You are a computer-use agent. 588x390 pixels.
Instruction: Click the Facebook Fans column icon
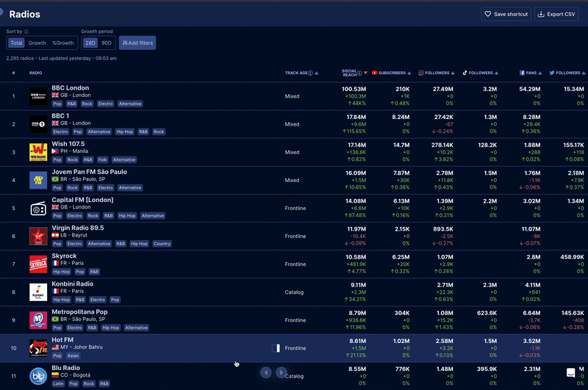(x=522, y=73)
